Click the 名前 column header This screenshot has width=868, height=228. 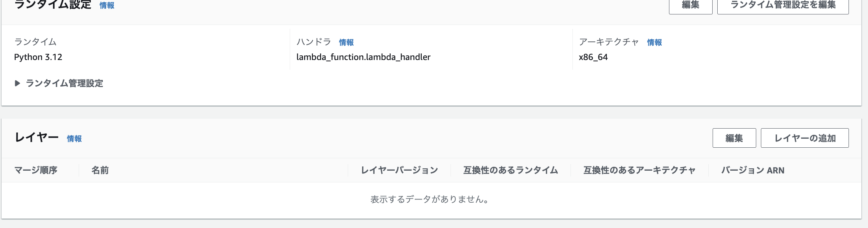pyautogui.click(x=100, y=170)
